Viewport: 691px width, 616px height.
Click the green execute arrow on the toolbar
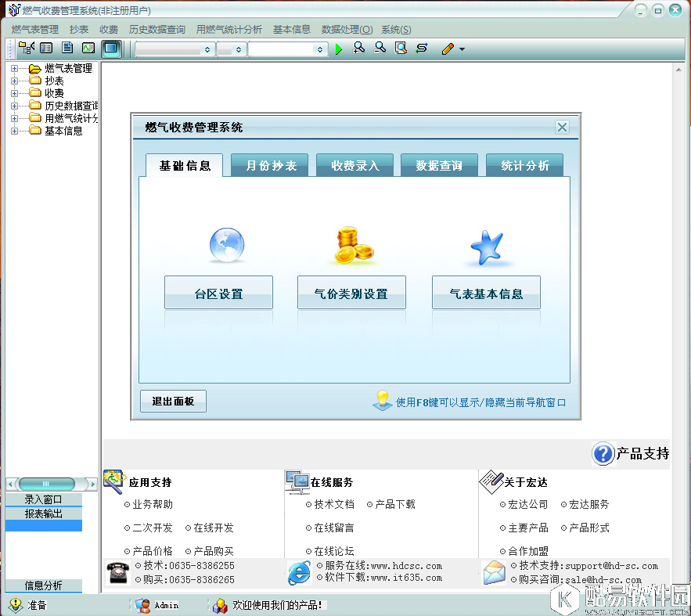coord(338,48)
